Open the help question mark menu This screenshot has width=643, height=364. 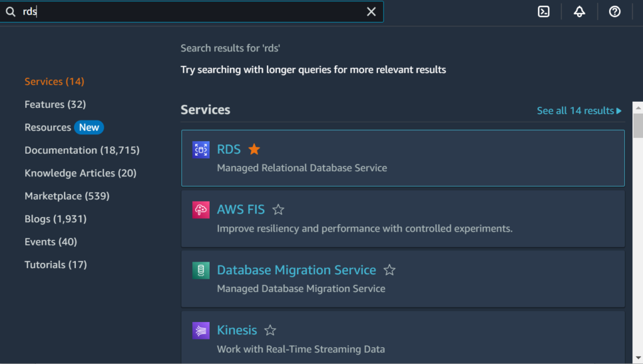615,11
